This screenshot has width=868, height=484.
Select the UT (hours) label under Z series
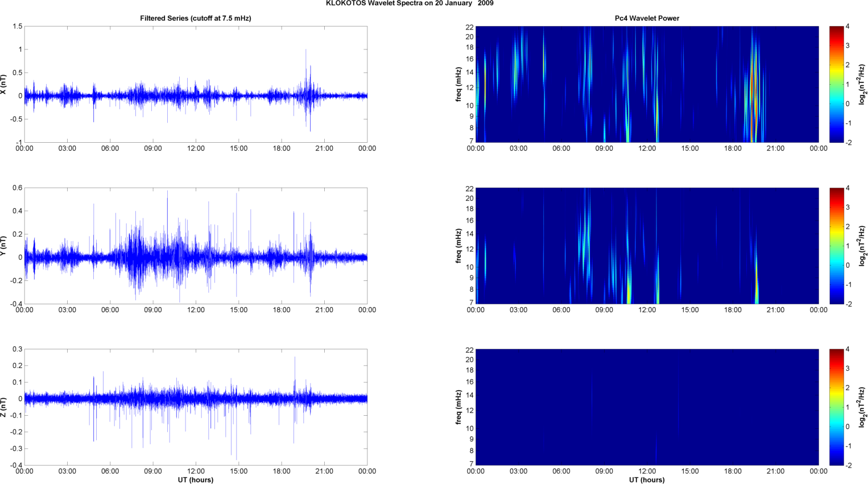click(x=195, y=479)
